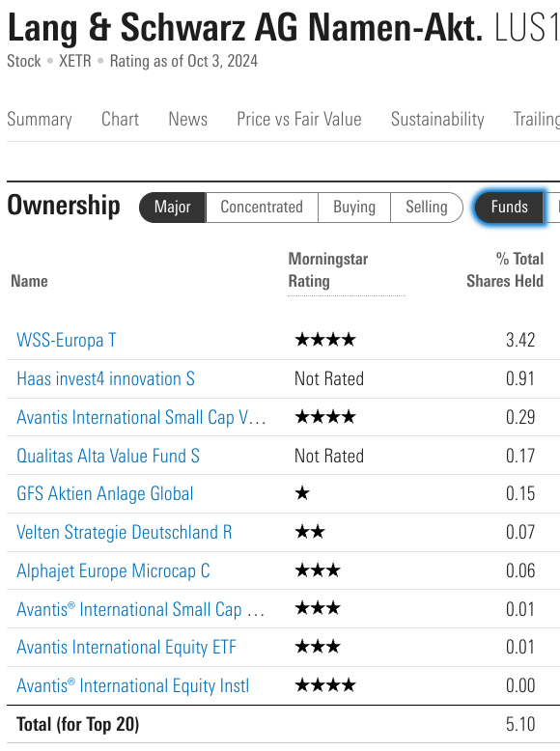
Task: Open GFS Aktien Anlage Global link
Action: coord(105,494)
